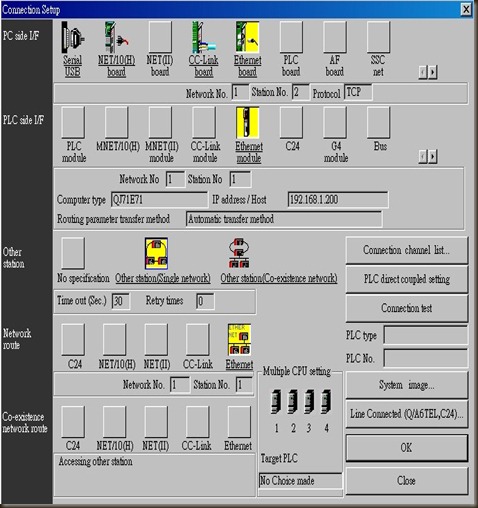
Task: Select NET(II) in Co-existence network route
Action: [156, 422]
